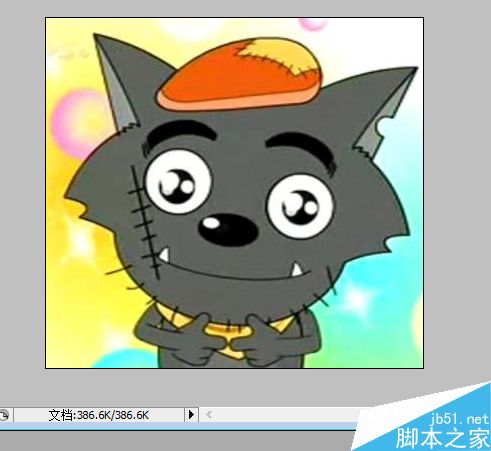Viewport: 491px width, 451px height.
Task: Click the document size readout 386.6K/386.6K
Action: tap(99, 415)
